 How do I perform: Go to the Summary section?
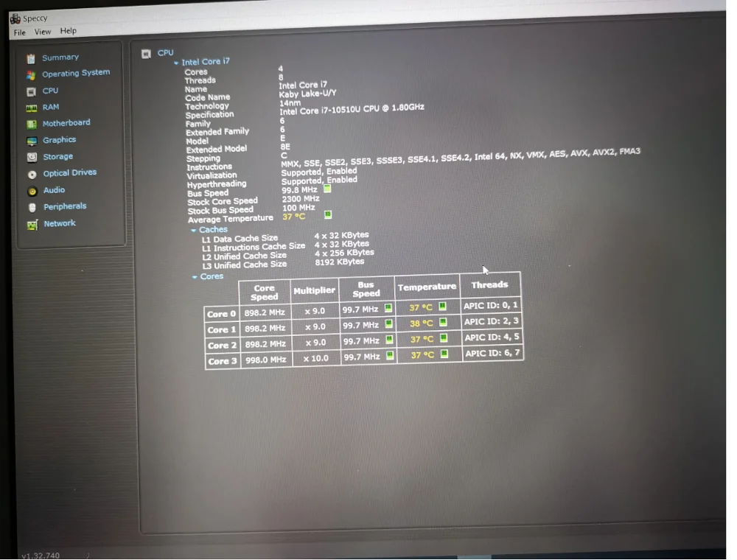[x=60, y=57]
